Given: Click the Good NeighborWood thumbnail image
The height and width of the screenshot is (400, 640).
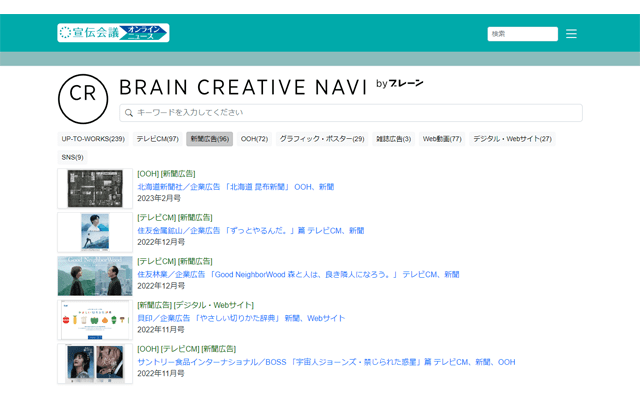Looking at the screenshot, I should point(95,276).
